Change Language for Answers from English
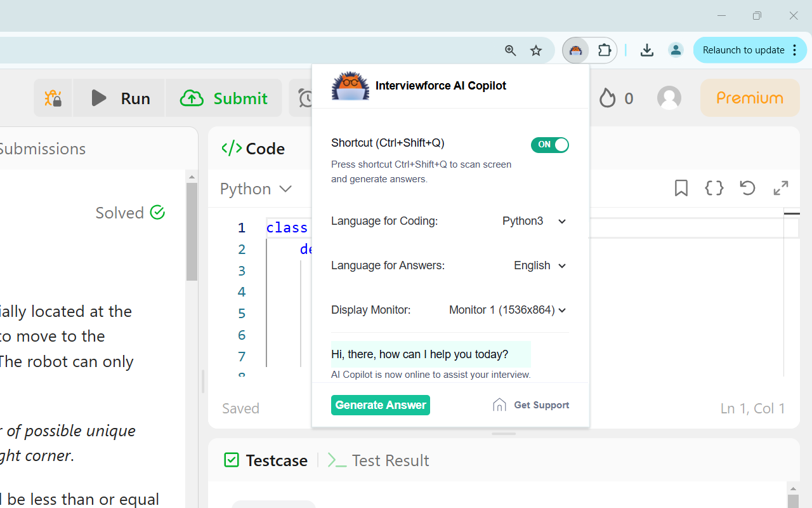Image resolution: width=812 pixels, height=508 pixels. 539,265
